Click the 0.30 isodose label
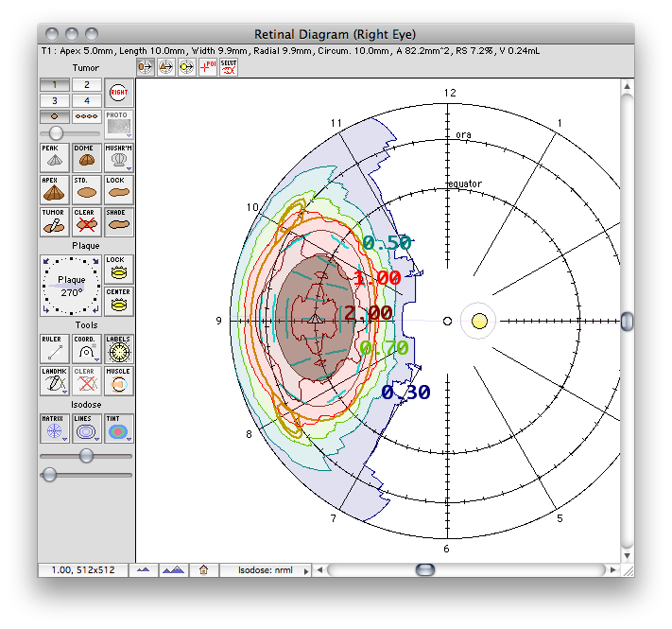The width and height of the screenshot is (672, 629). coord(405,393)
